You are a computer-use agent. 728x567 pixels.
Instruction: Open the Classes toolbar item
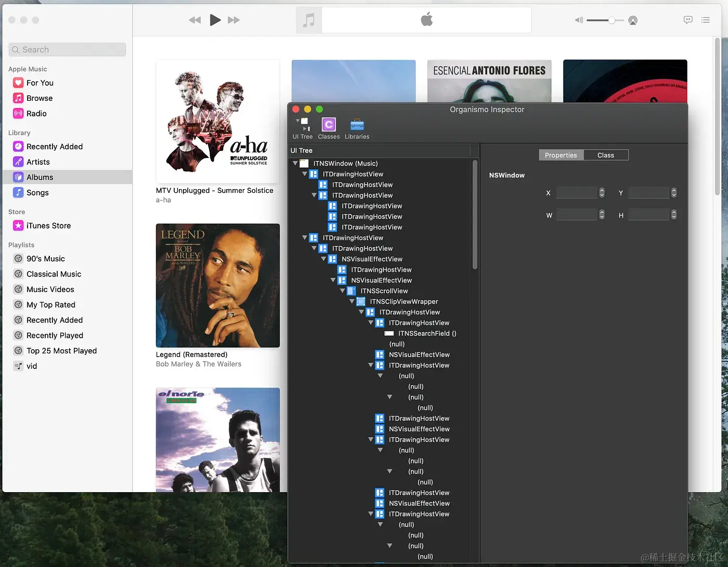coord(329,128)
